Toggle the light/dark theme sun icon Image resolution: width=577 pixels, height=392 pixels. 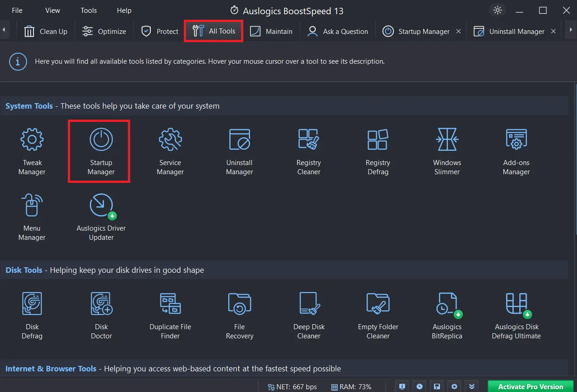coord(498,11)
